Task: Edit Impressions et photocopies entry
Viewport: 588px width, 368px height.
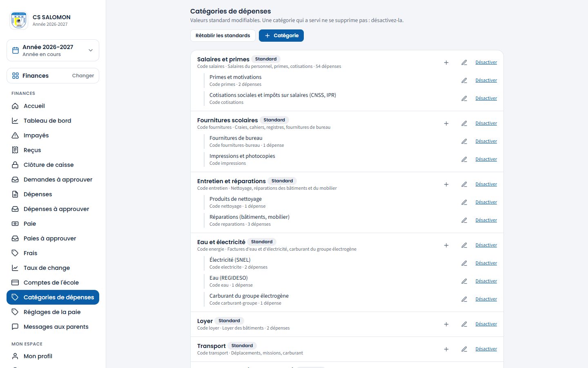Action: 464,159
